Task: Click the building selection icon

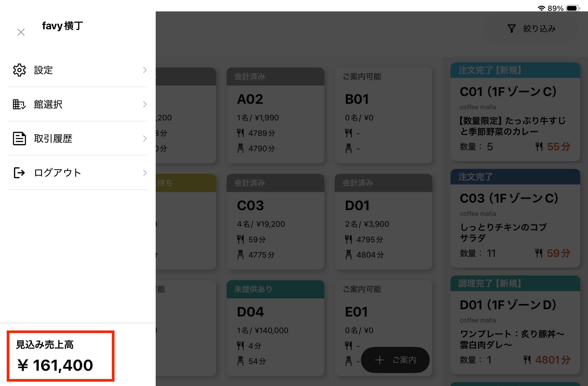Action: [x=19, y=104]
